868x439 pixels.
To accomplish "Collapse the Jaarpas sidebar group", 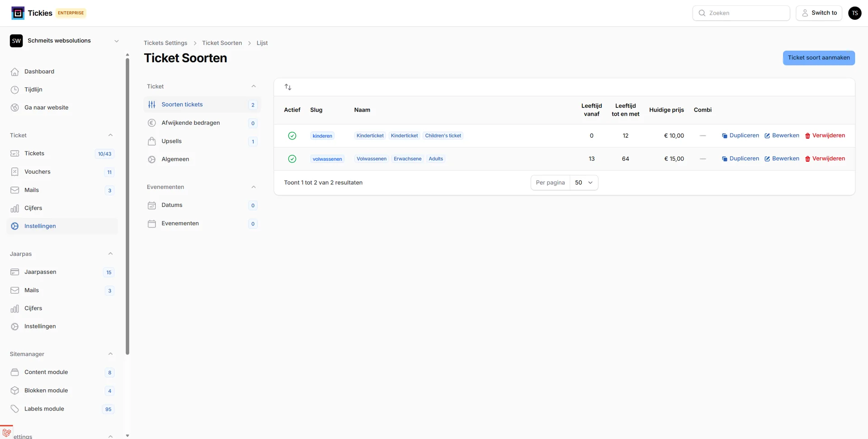I will 110,254.
